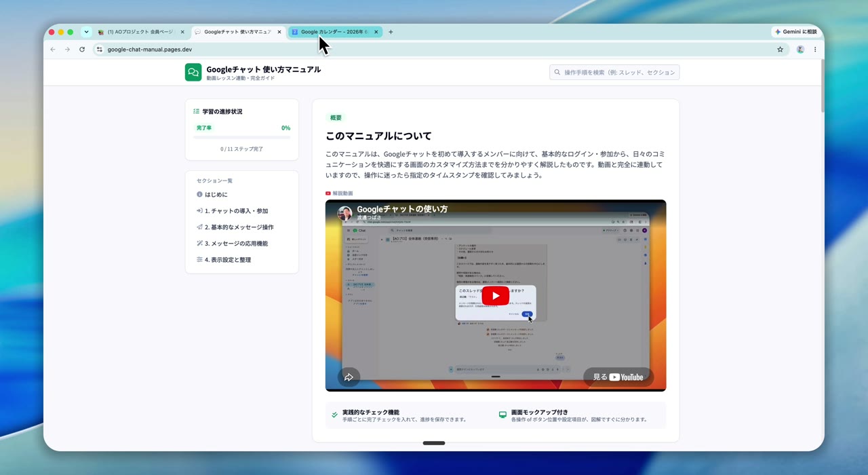Expand the tab search dropdown arrow
The width and height of the screenshot is (868, 475).
click(x=86, y=32)
